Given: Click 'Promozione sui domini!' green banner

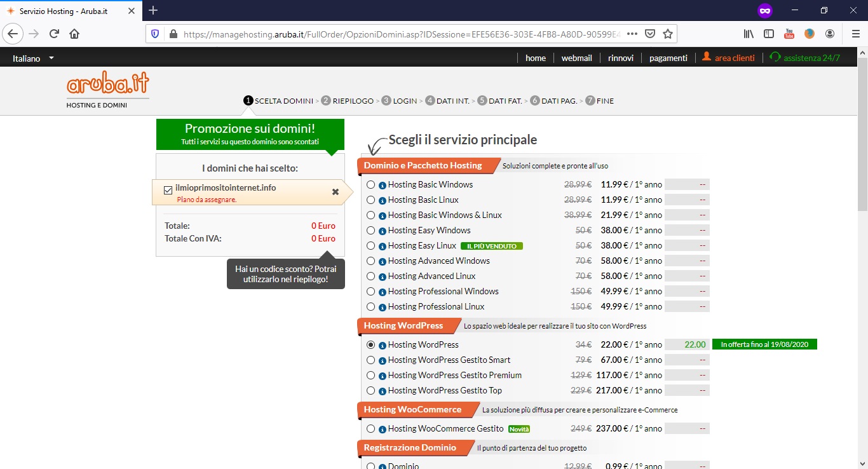Looking at the screenshot, I should [x=250, y=133].
